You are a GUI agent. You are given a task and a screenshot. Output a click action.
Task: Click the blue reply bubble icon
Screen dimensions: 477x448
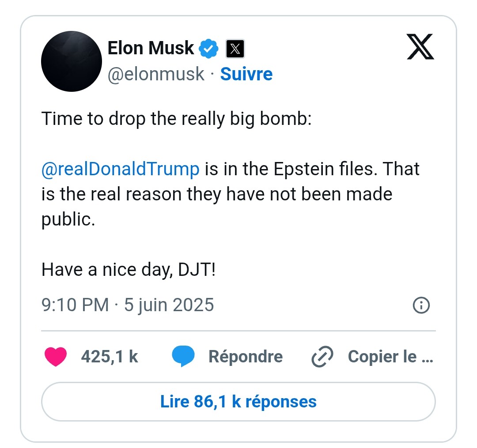coord(183,356)
